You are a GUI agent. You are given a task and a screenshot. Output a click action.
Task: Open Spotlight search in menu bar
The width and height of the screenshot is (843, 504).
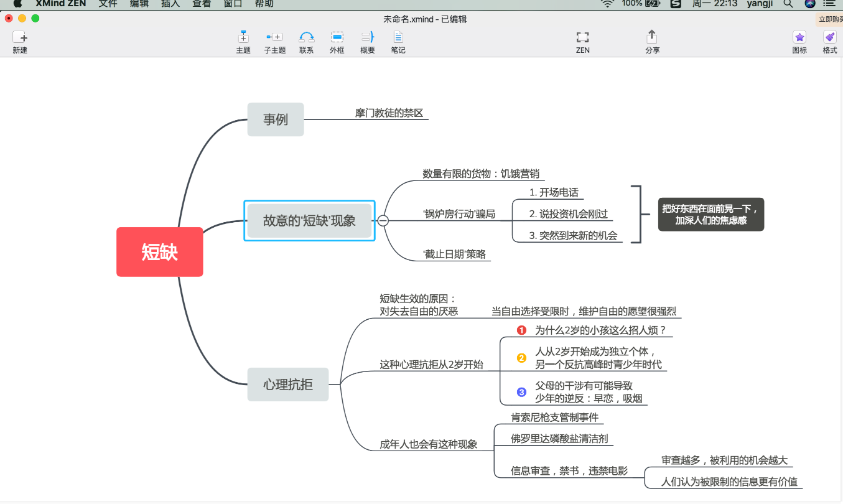[788, 3]
